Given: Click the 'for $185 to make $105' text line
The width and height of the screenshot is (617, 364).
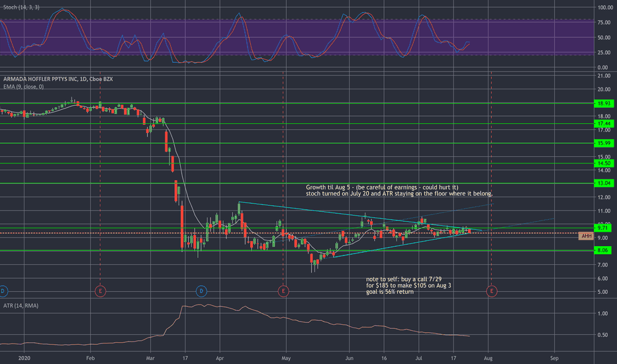Looking at the screenshot, I should coord(408,286).
